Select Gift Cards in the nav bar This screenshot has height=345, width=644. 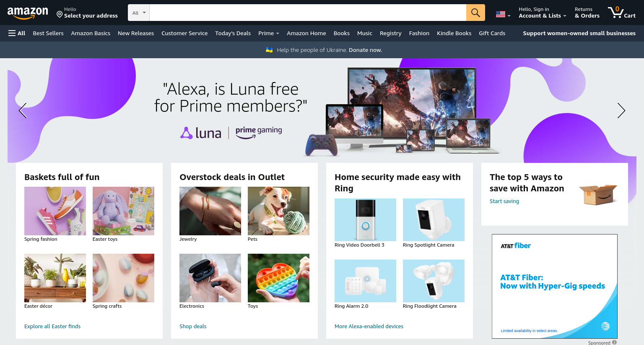click(x=492, y=33)
